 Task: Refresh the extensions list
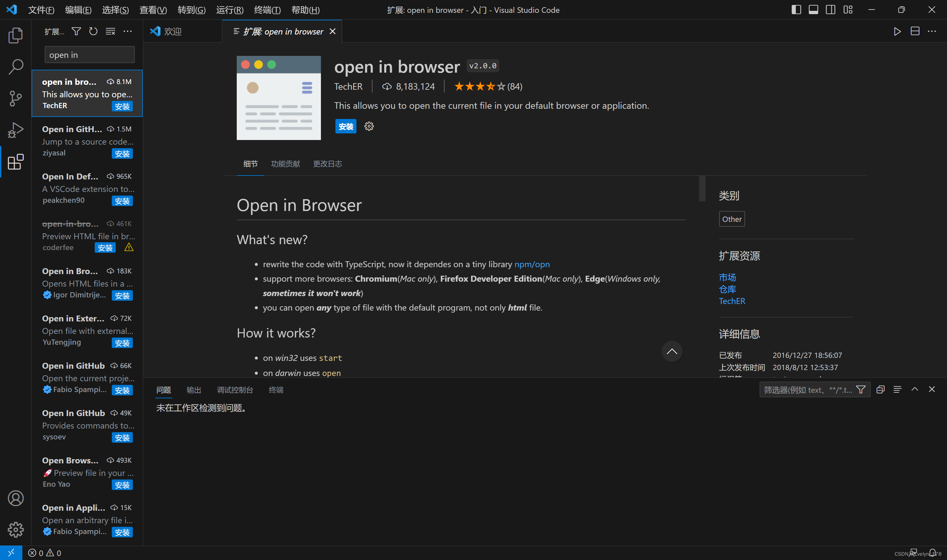(93, 31)
